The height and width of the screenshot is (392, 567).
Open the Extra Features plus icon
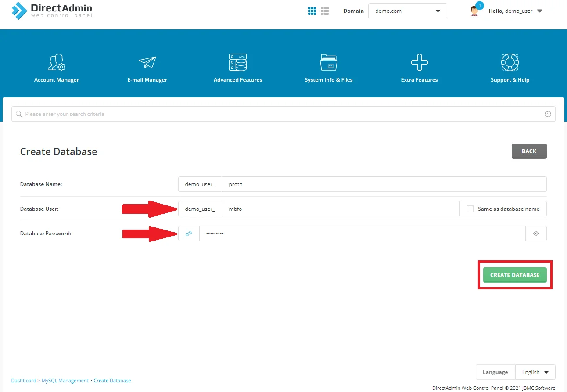tap(419, 63)
